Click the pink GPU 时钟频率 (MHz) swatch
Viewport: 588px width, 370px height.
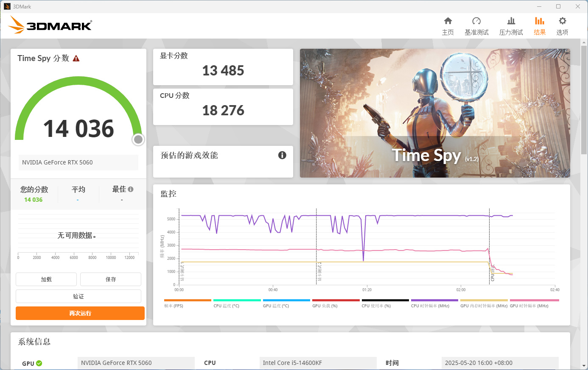click(535, 300)
